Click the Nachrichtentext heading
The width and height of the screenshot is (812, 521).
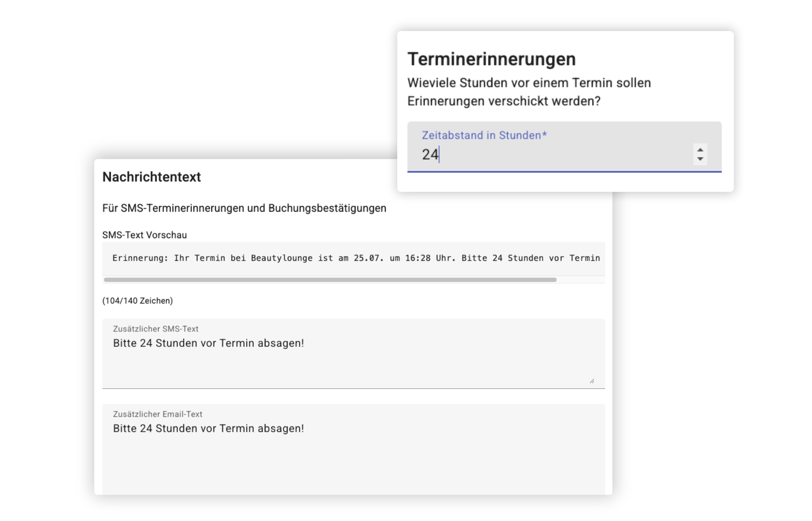tap(151, 177)
